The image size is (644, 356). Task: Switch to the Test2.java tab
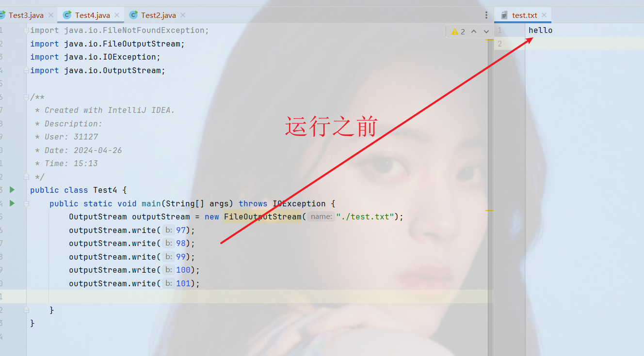(159, 15)
